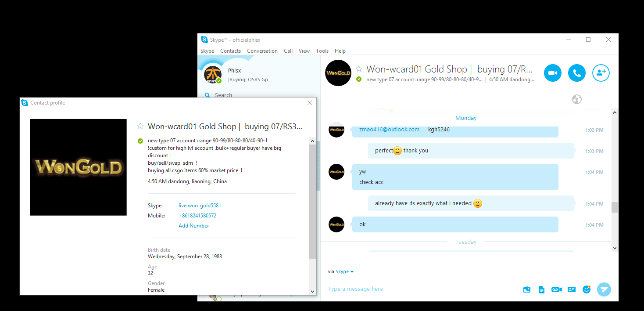Viewport: 644px width, 311px height.
Task: Click the chat history scrollbar's up arrow
Action: click(x=615, y=112)
